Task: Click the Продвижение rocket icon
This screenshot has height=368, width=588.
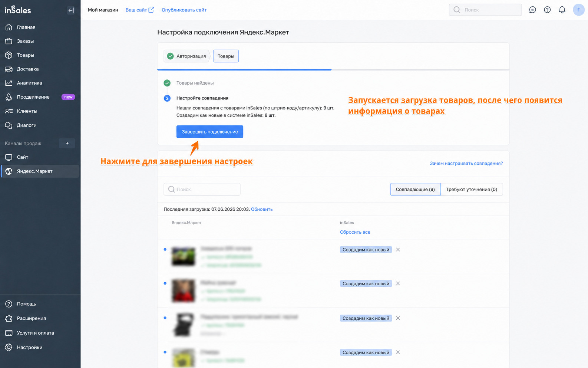Action: (x=9, y=97)
